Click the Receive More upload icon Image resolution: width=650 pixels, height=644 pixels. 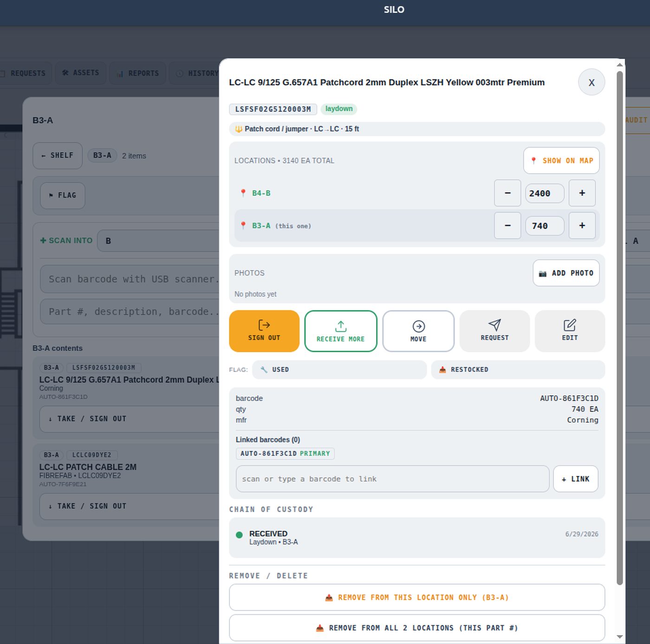pos(341,326)
